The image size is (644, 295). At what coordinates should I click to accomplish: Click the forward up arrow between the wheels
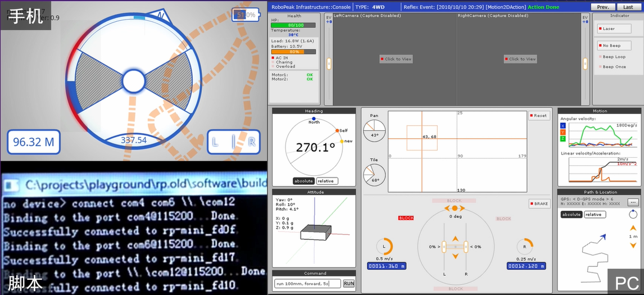pyautogui.click(x=455, y=239)
